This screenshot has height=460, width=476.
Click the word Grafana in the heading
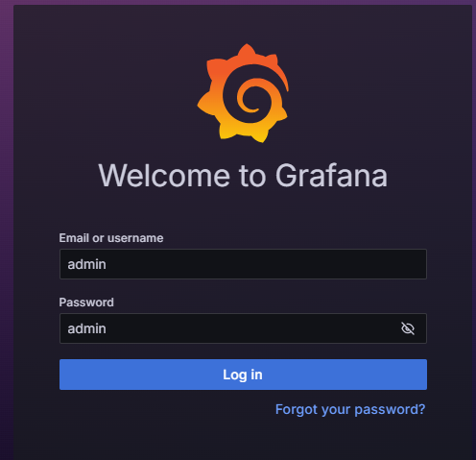331,176
